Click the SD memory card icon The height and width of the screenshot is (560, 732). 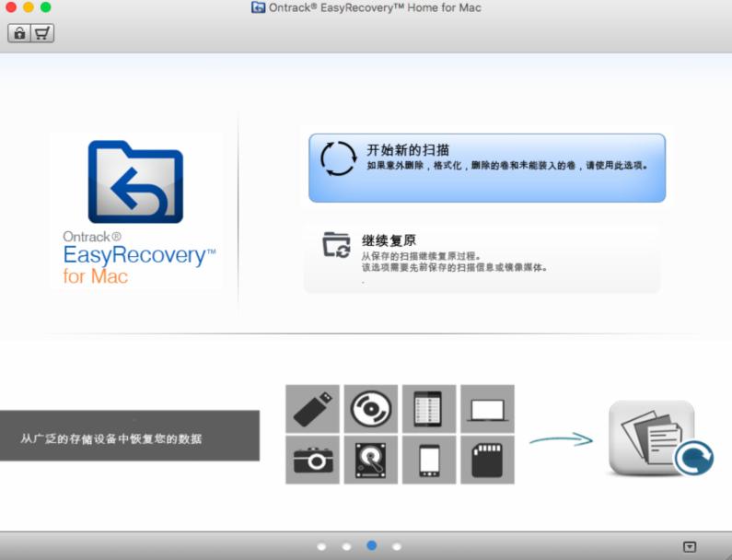click(x=487, y=460)
